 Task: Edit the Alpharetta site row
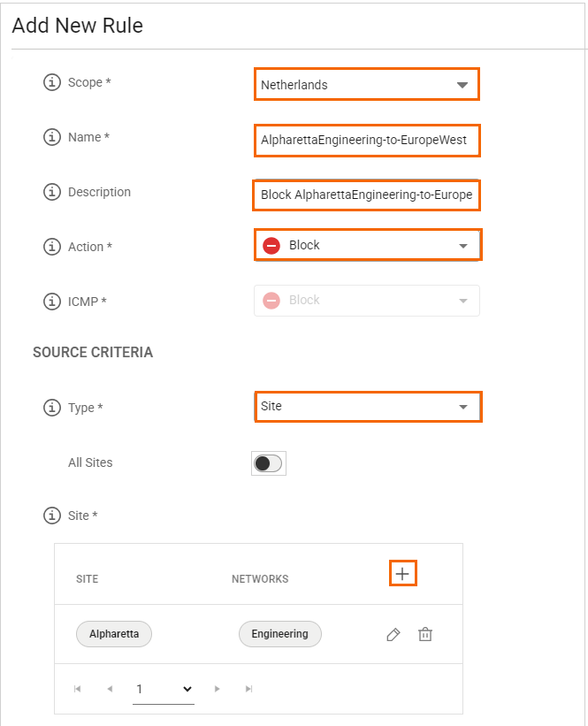(x=393, y=635)
